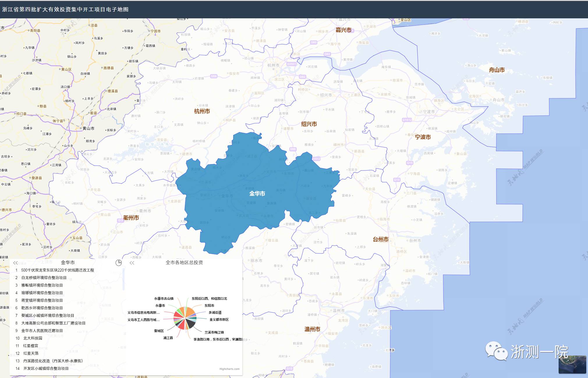The height and width of the screenshot is (378, 588).
Task: Click the 全市各地区总投资 chart title
Action: click(x=184, y=262)
